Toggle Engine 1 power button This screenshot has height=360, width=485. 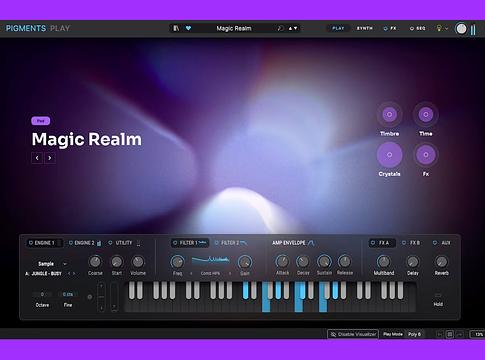coord(31,243)
